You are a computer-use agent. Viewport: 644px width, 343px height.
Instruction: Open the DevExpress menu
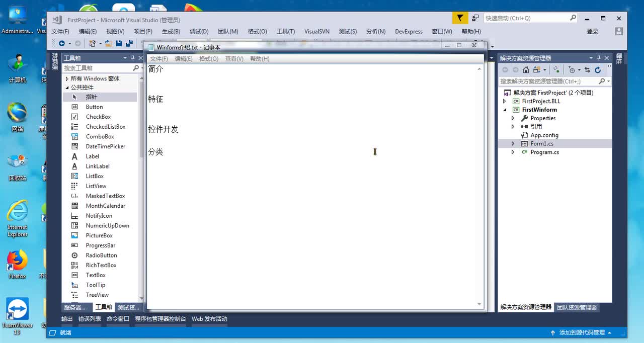[x=409, y=31]
